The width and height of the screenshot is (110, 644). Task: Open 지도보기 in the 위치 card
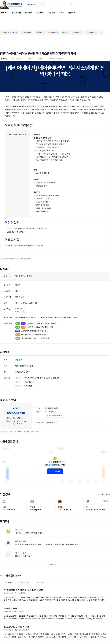click(x=105, y=501)
